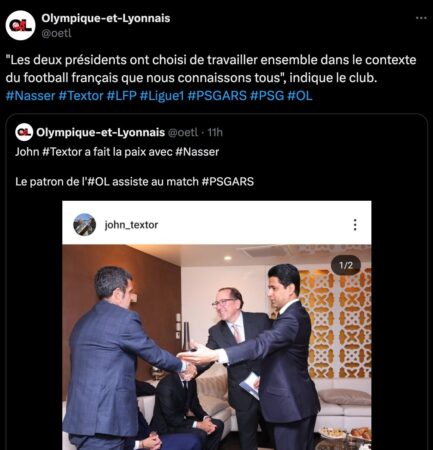Click john_textor username in embedded post
433x450 pixels.
(x=131, y=225)
